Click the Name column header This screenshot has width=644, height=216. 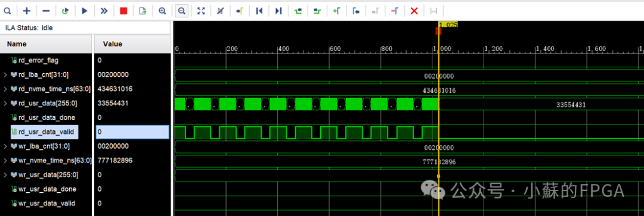tap(17, 44)
